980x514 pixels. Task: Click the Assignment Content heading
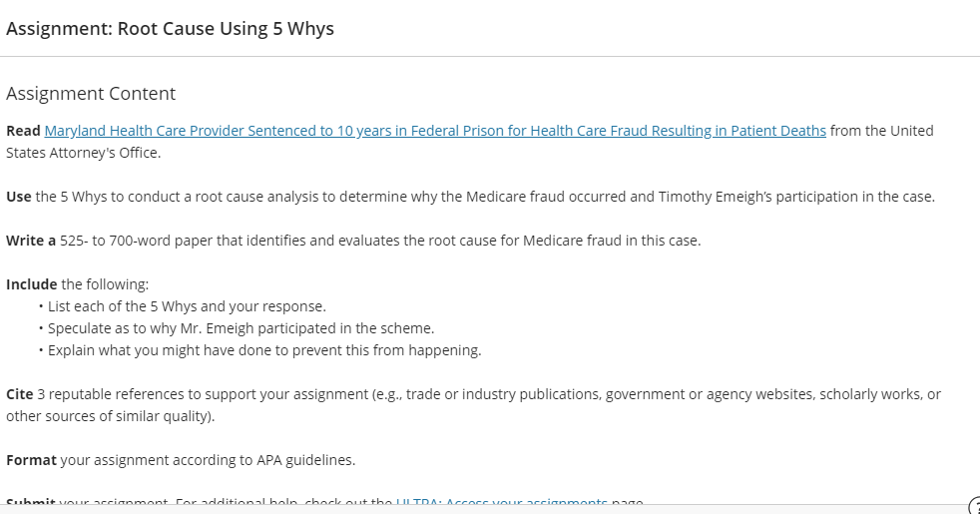click(x=91, y=93)
